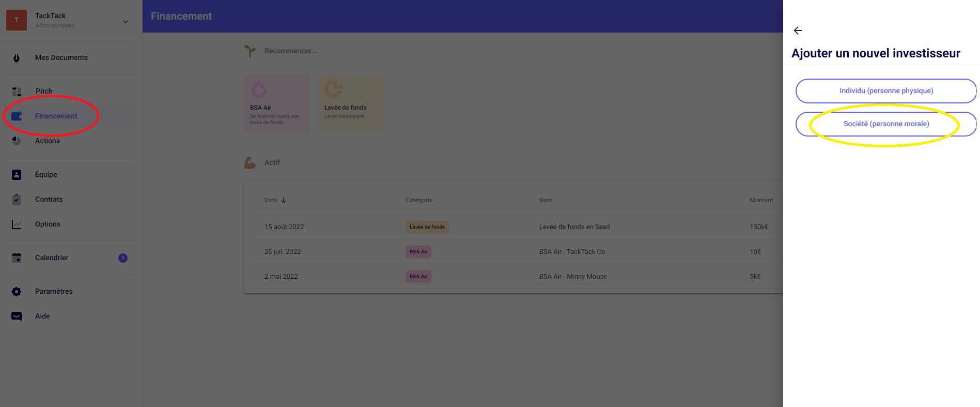980x407 pixels.
Task: Click the Mes Documents pen icon
Action: (17, 58)
